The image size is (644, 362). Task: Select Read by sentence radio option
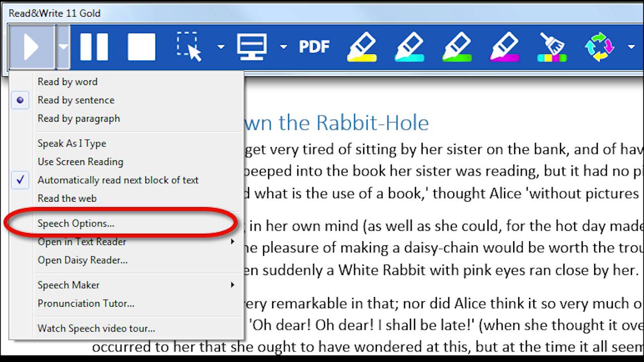point(126,100)
